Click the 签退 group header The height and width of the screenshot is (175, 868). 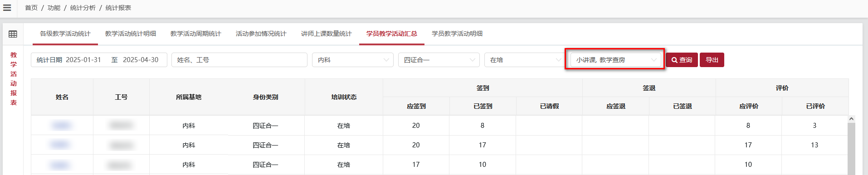649,88
